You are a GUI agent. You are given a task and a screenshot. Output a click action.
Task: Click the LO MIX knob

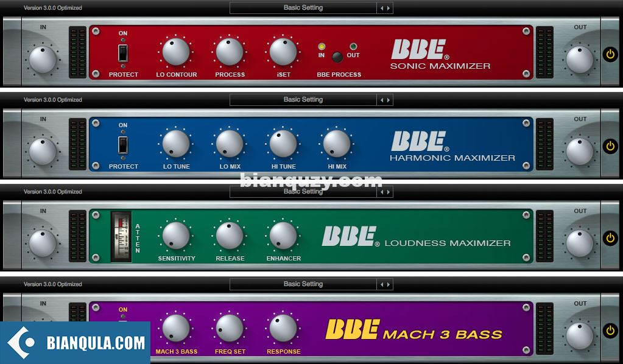(230, 144)
